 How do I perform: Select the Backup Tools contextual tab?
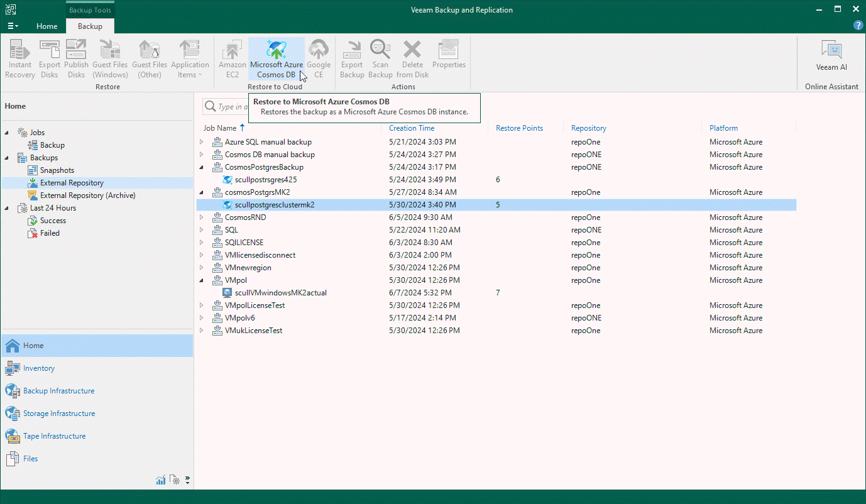pos(89,10)
